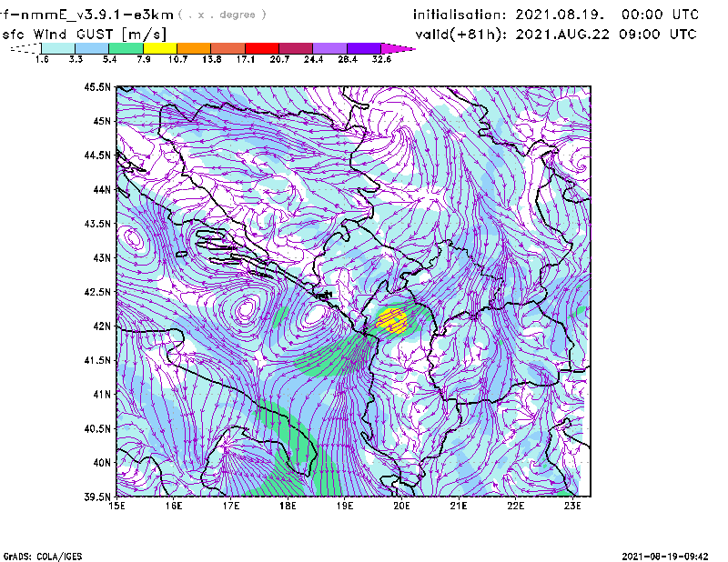Viewport: 728px width, 562px height.
Task: Click the legend value 20.7
Action: click(x=279, y=59)
